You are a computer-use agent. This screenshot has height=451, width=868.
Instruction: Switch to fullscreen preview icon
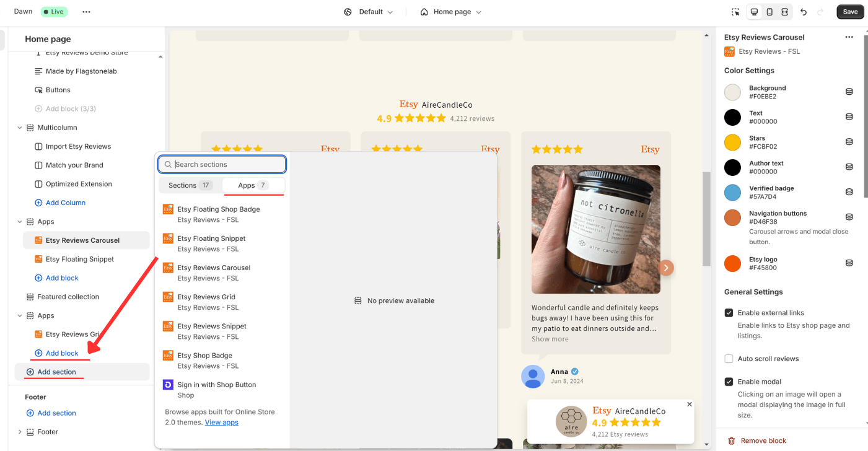pos(784,12)
